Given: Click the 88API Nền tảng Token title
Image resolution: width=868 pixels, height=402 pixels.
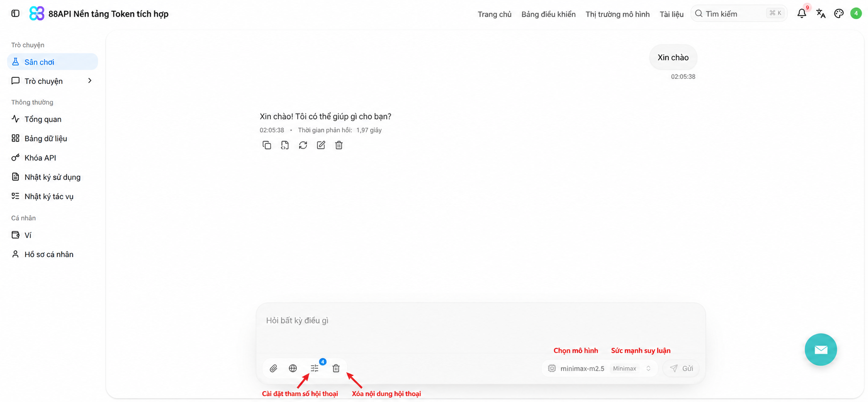Looking at the screenshot, I should (x=108, y=14).
